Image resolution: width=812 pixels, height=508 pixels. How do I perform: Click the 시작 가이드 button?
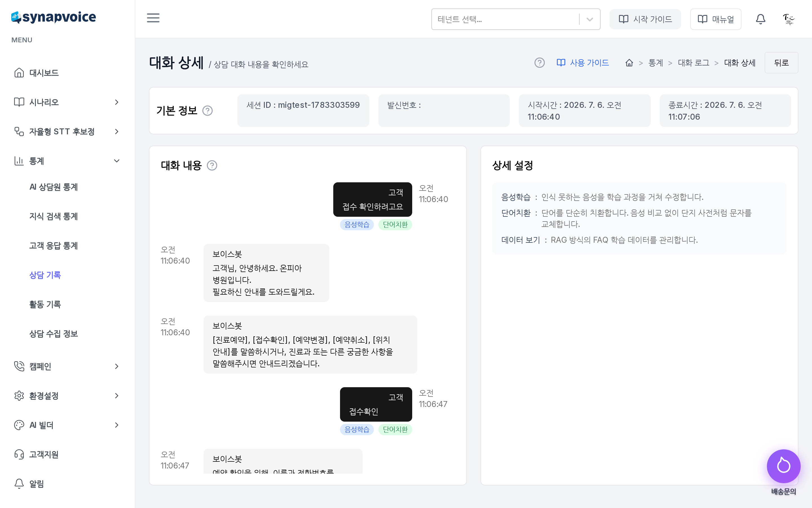pos(645,19)
